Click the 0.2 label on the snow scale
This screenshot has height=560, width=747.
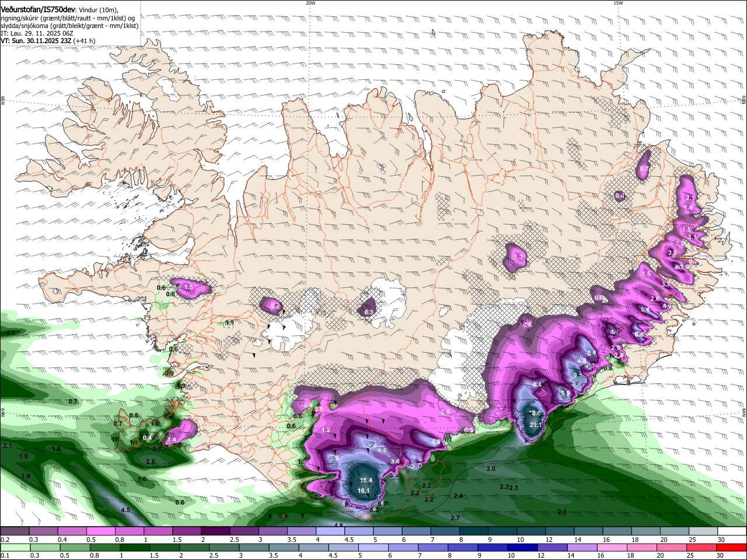[5, 540]
